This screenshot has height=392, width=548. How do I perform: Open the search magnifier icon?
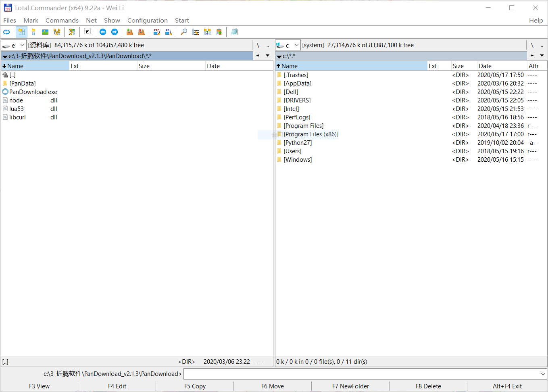coord(184,32)
